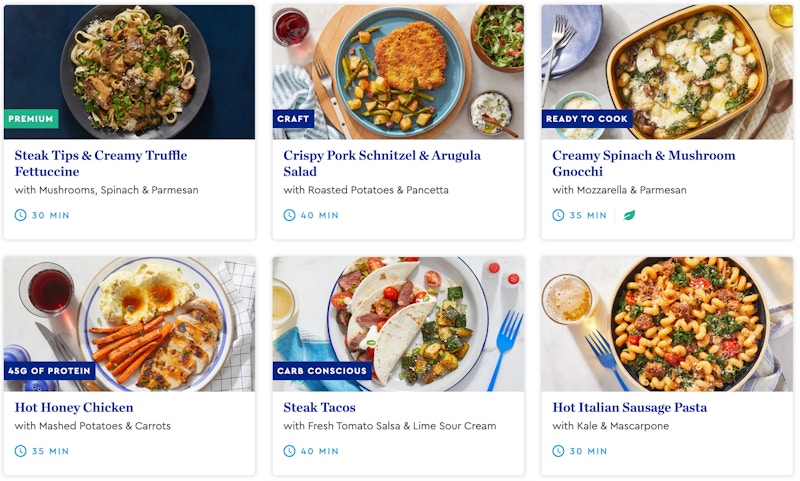Image resolution: width=800 pixels, height=481 pixels.
Task: Click the green Premium badge
Action: coord(31,119)
